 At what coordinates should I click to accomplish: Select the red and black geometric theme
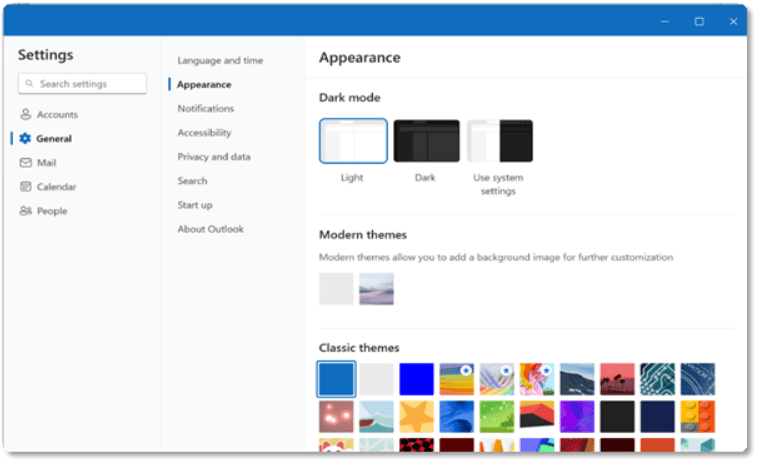(537, 416)
